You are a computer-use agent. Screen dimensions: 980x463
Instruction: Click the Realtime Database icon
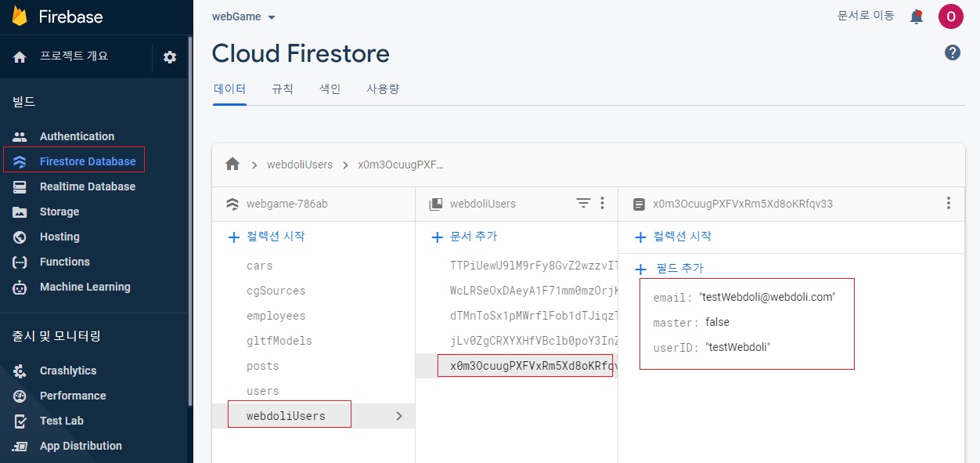[x=20, y=186]
